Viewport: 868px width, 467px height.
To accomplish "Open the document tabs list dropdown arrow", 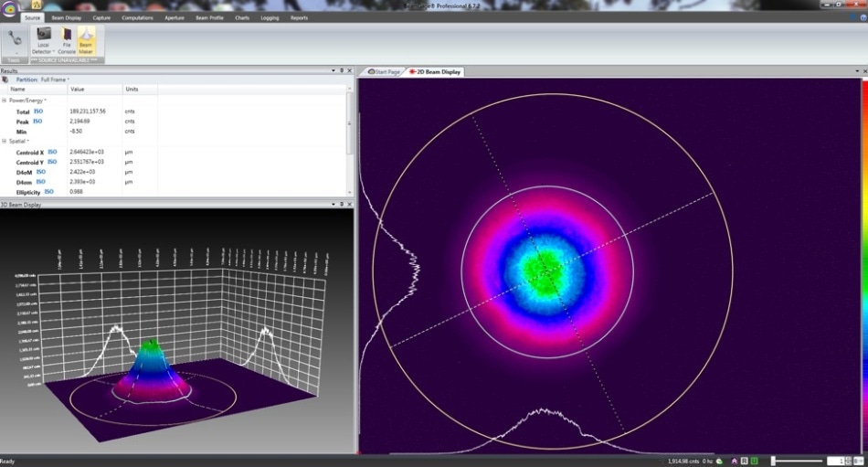I will (857, 71).
